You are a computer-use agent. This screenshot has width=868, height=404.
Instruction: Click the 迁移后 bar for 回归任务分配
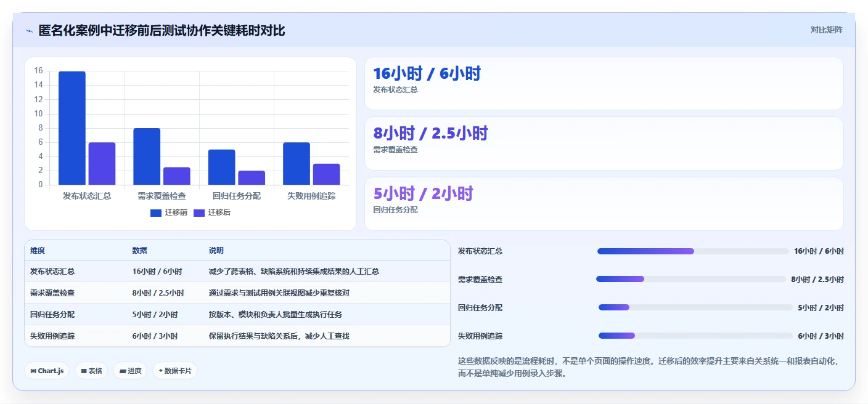pyautogui.click(x=252, y=178)
